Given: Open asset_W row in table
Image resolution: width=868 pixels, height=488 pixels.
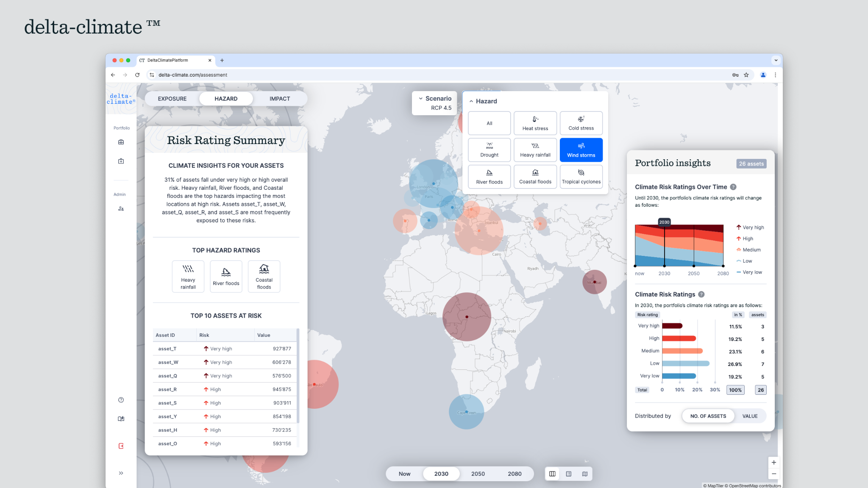Looking at the screenshot, I should coord(225,362).
